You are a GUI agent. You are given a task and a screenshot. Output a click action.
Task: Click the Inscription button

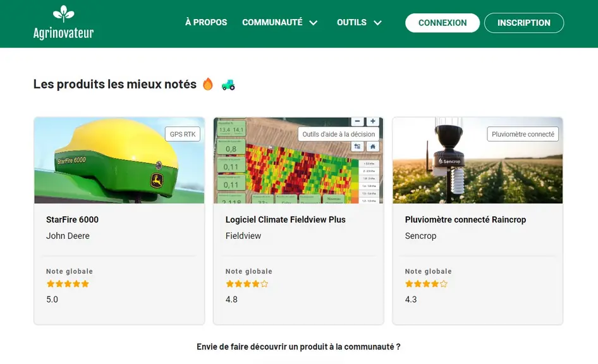tap(524, 23)
